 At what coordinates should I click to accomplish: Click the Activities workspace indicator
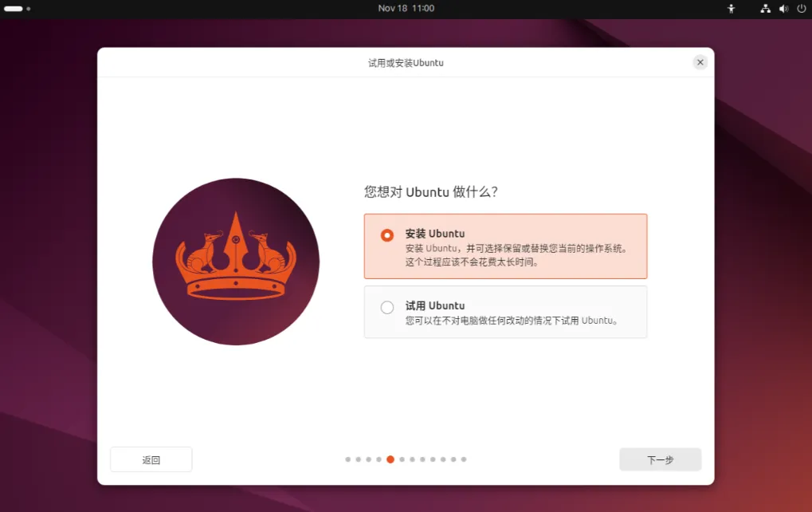tap(17, 9)
